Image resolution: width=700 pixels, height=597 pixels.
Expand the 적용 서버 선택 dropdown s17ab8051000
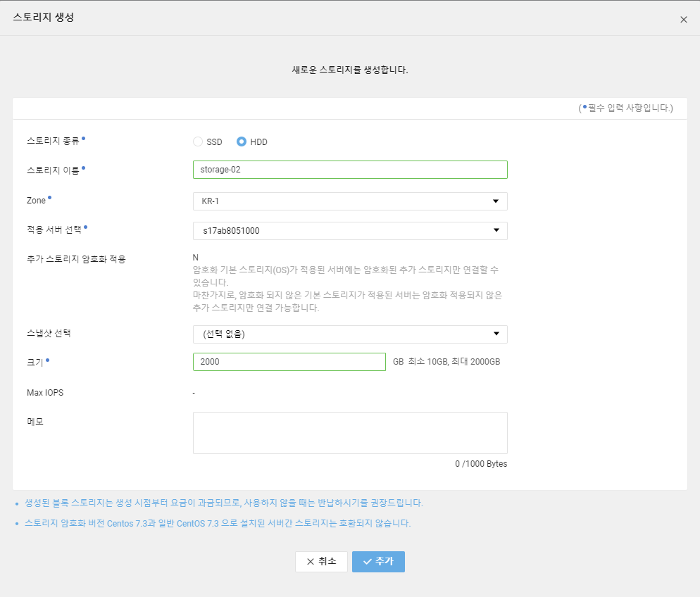click(349, 231)
